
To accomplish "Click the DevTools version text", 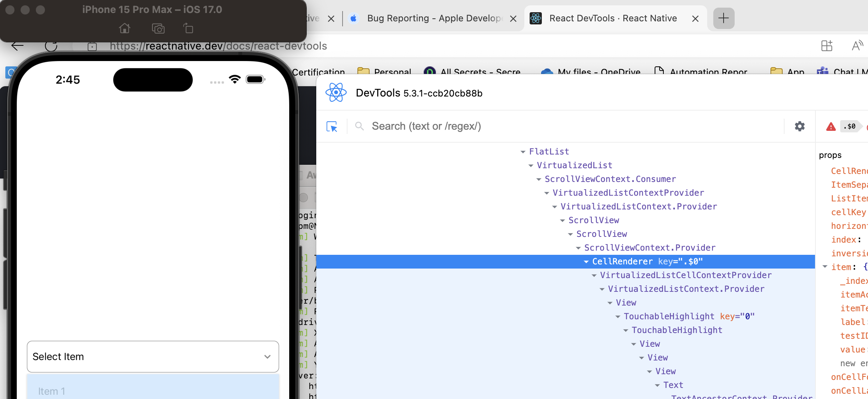I will pos(443,93).
